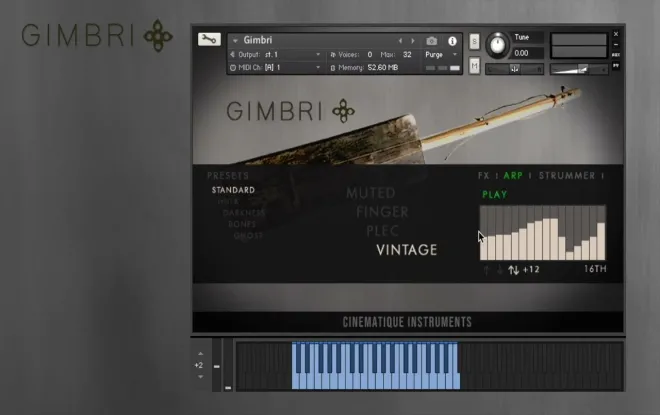Minimize the instrument view with the minus icon
This screenshot has width=660, height=415.
click(x=616, y=45)
